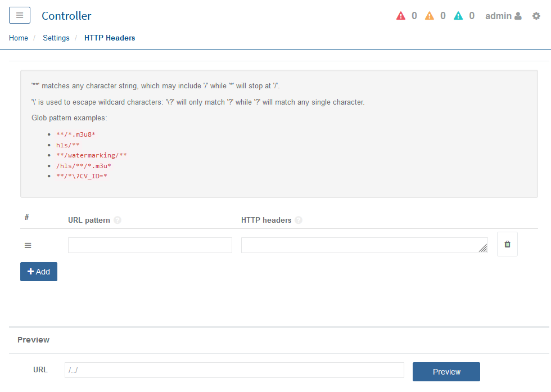Grab the row reorder drag handle
This screenshot has width=551, height=392.
pos(28,245)
